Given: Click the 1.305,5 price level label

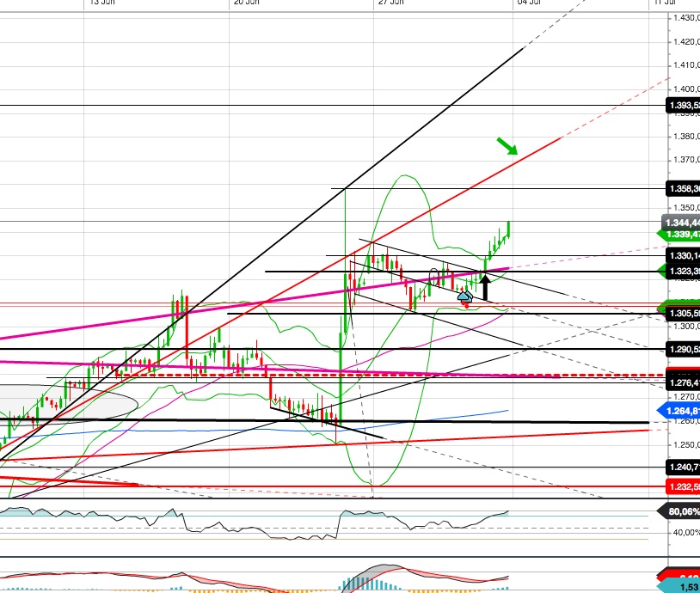Looking at the screenshot, I should (x=683, y=314).
